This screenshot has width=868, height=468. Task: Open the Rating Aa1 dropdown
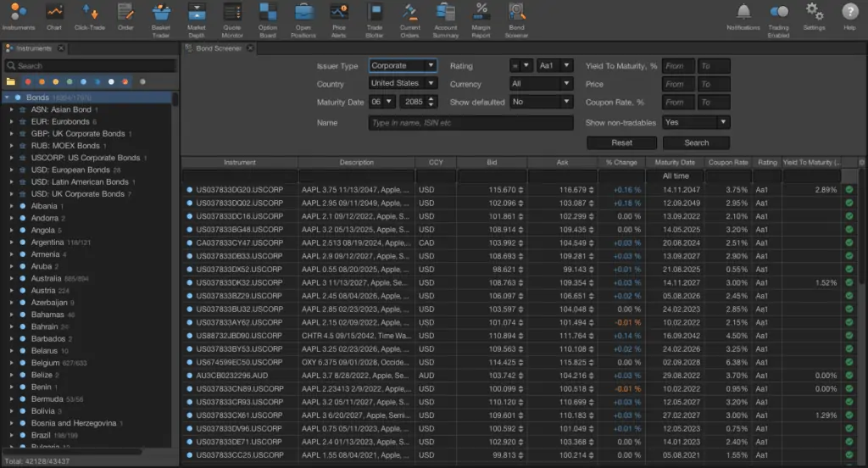554,65
